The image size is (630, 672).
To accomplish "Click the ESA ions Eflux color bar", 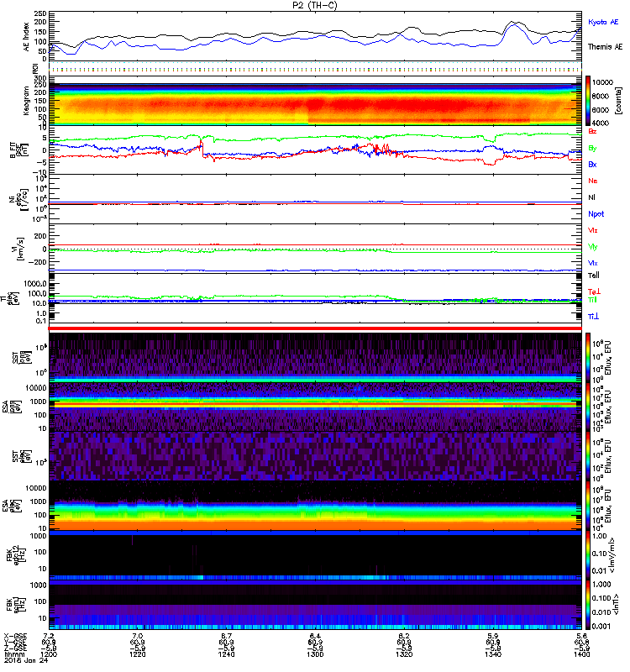I will [x=588, y=407].
